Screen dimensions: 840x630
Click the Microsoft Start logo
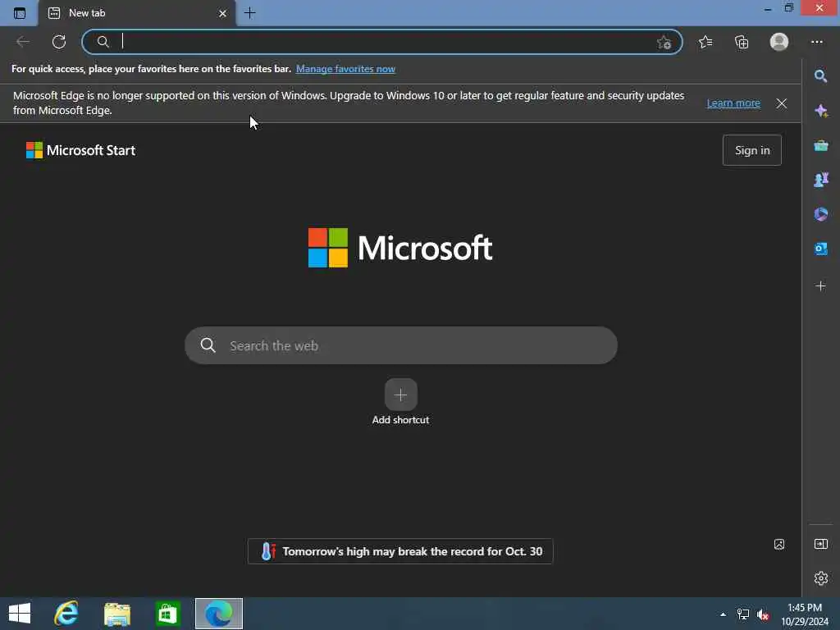click(81, 150)
